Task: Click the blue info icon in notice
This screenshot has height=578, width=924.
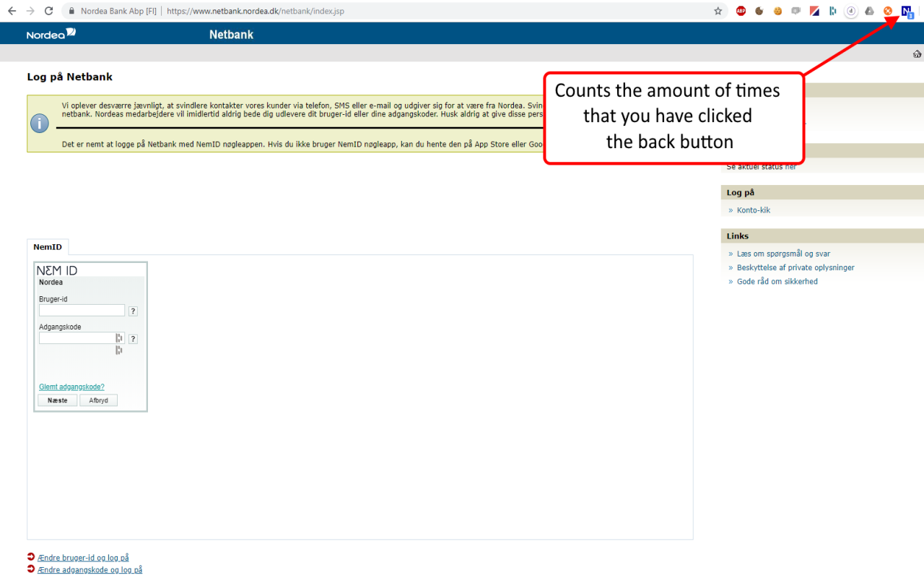Action: tap(40, 123)
